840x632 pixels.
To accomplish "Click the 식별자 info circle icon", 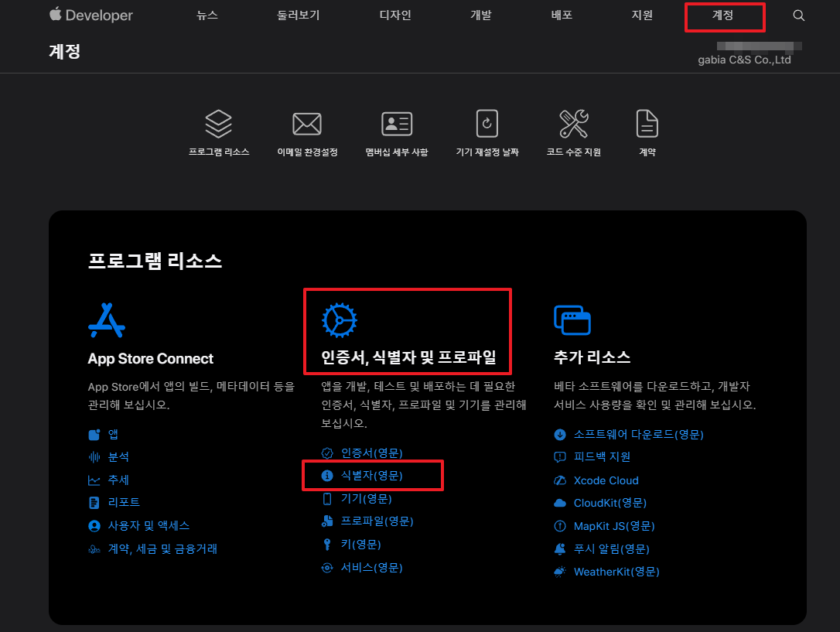I will pos(326,476).
